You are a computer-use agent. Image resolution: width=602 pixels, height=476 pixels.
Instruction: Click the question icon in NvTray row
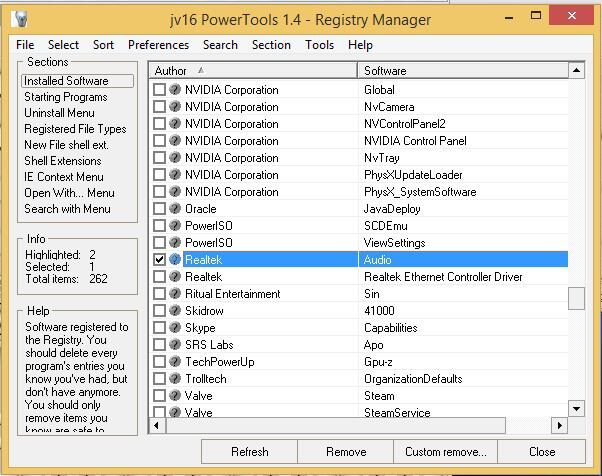[x=175, y=157]
